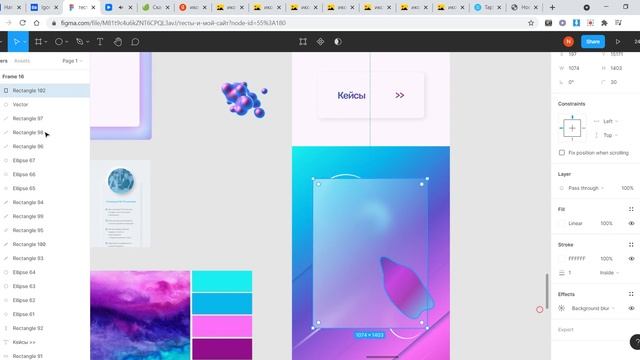Reload the page in the browser

tap(22, 23)
